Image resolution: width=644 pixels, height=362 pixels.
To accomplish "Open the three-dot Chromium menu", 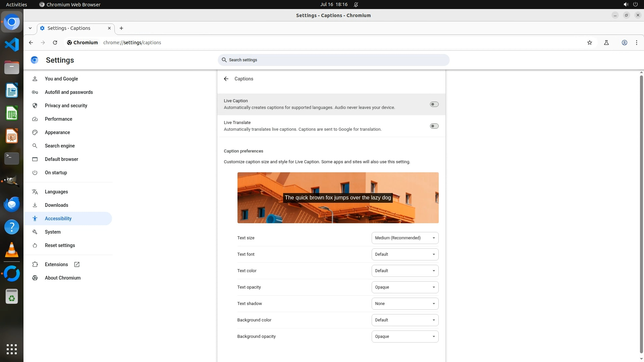I will click(637, 43).
